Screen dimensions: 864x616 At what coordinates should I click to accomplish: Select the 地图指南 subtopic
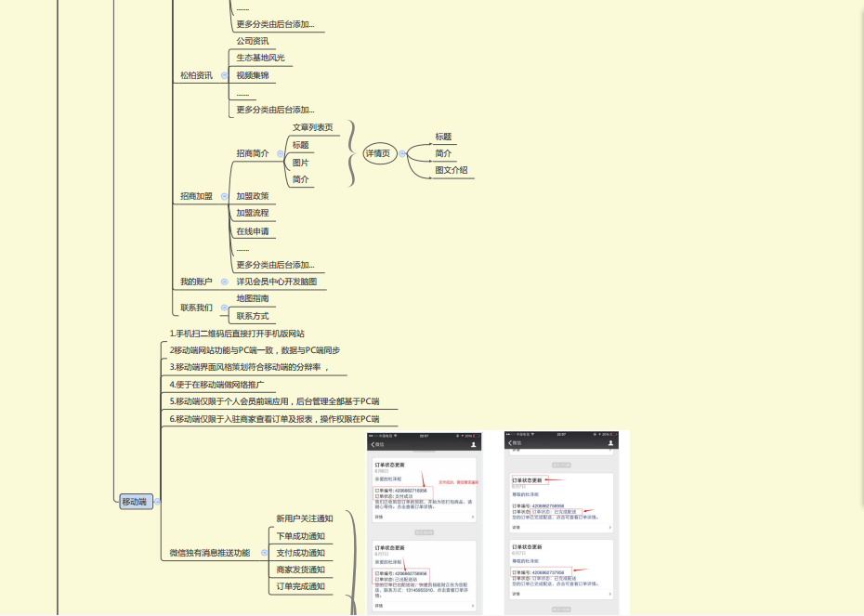coord(252,298)
